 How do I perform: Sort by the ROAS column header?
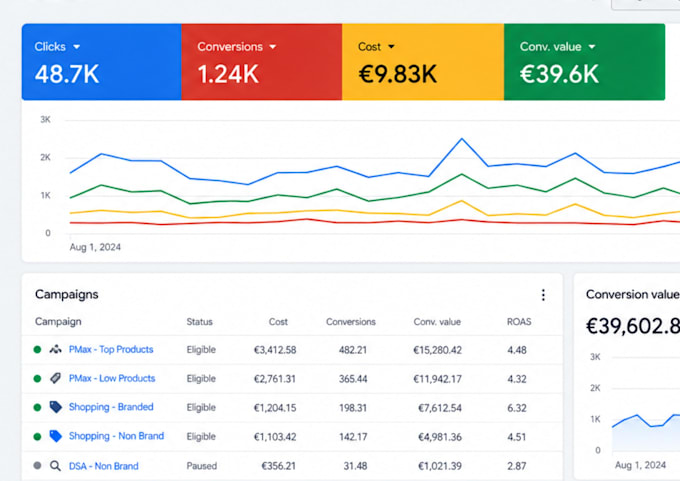coord(519,322)
